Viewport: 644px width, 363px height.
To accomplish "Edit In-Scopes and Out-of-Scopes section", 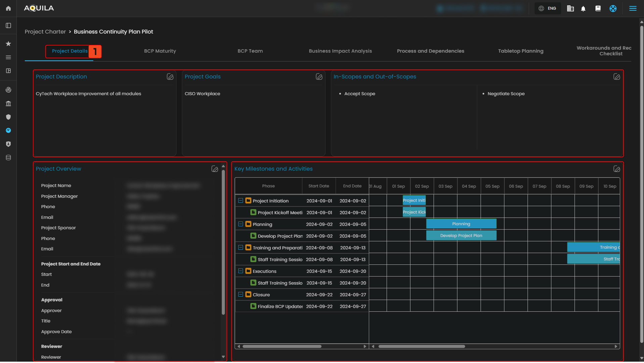I will [616, 77].
